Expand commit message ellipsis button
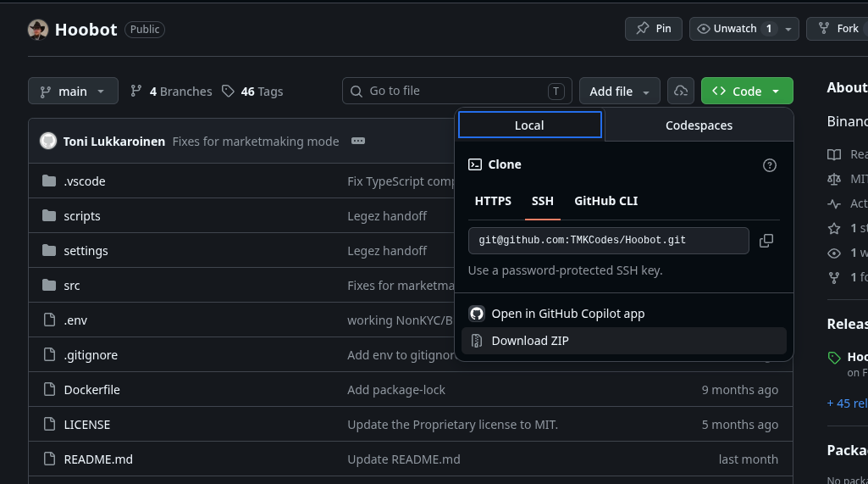 click(358, 141)
